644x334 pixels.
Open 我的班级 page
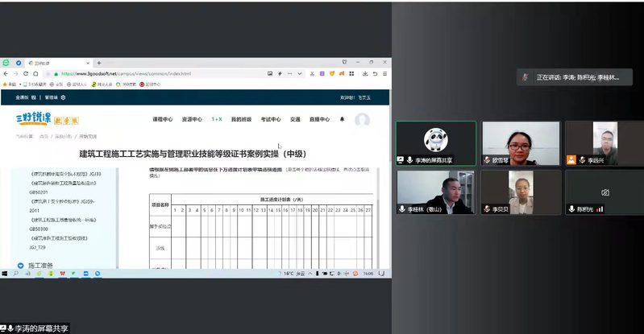coord(241,119)
